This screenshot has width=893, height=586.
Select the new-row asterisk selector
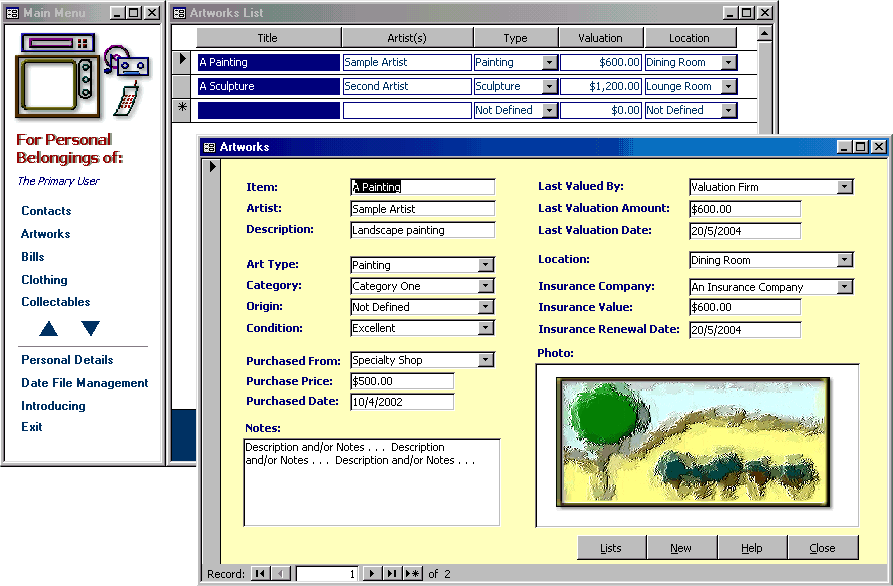[x=182, y=109]
